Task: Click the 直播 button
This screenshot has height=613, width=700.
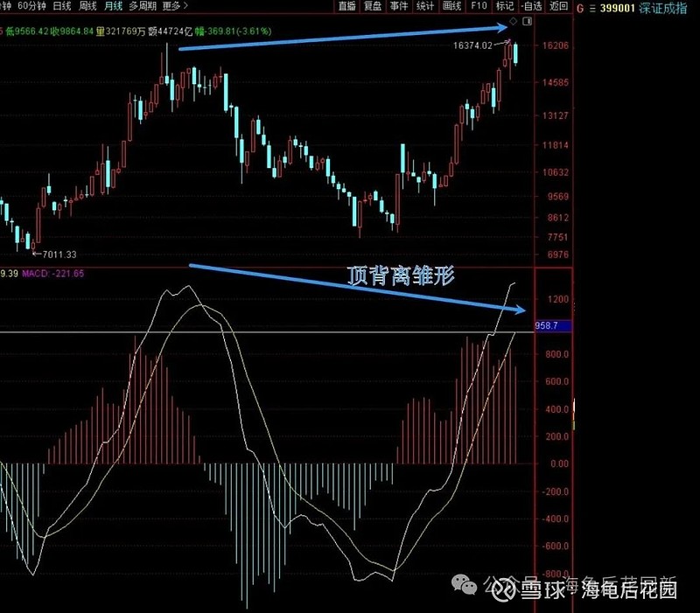Action: tap(346, 6)
